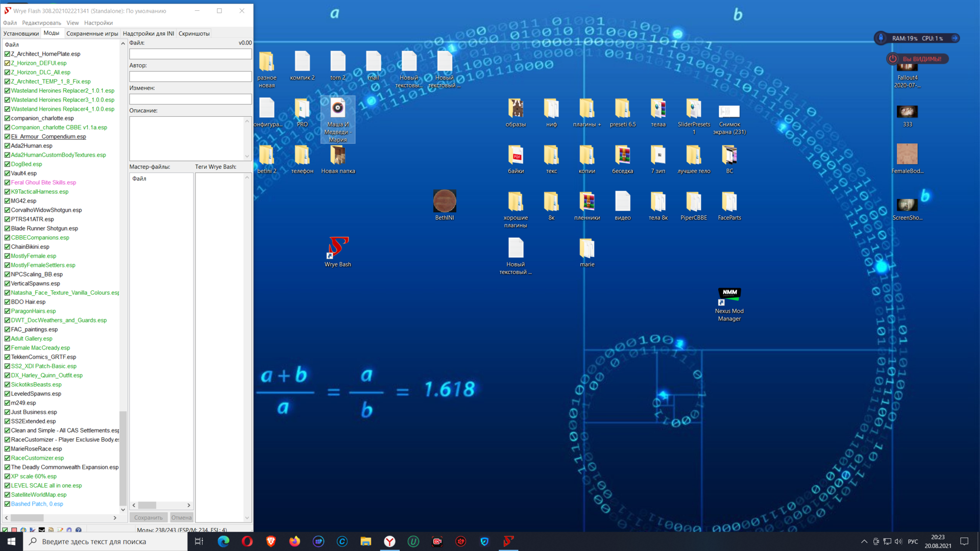Viewport: 980px width, 551px height.
Task: Click the right arrow of master-files scrollbar
Action: click(x=189, y=505)
